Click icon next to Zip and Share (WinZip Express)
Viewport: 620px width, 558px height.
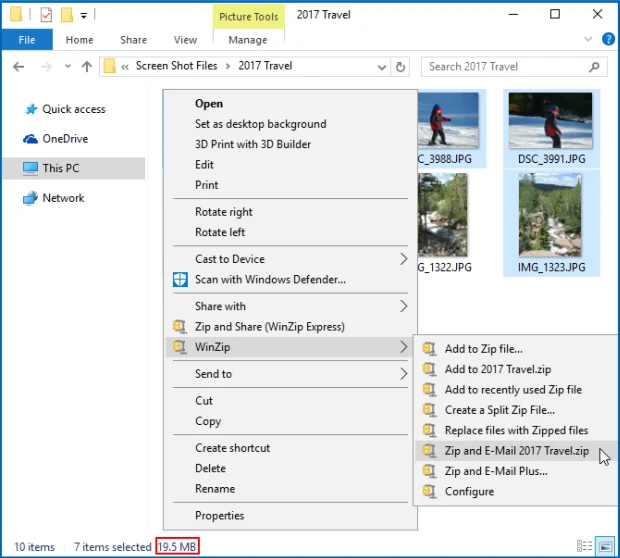point(180,327)
